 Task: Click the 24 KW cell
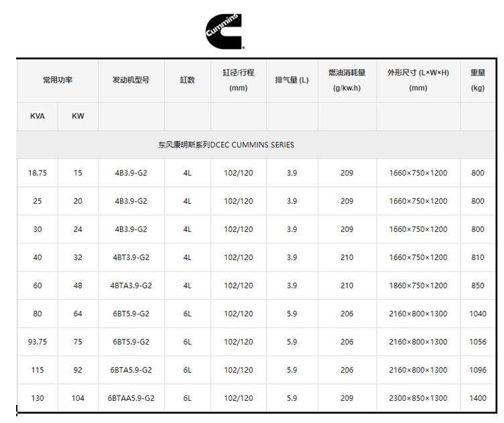(78, 229)
